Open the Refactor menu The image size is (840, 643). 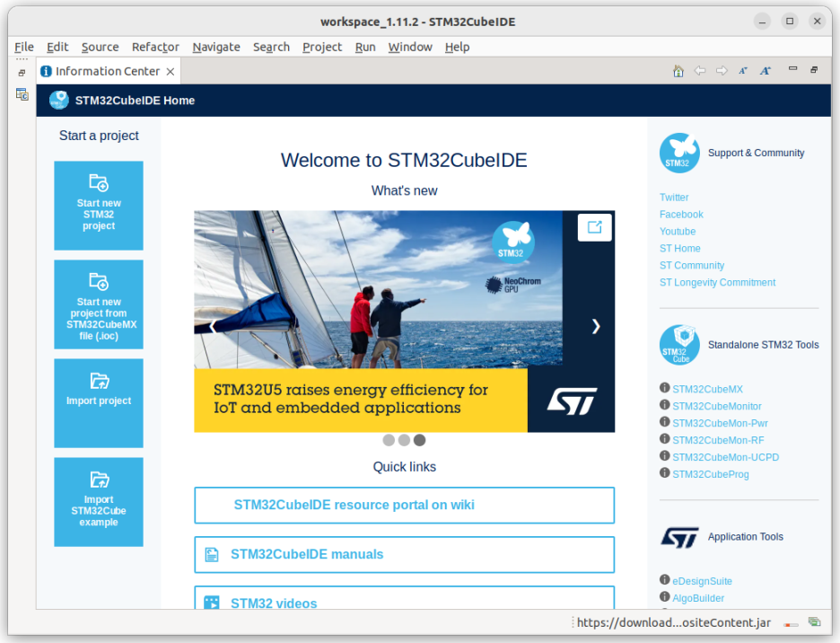click(x=155, y=48)
